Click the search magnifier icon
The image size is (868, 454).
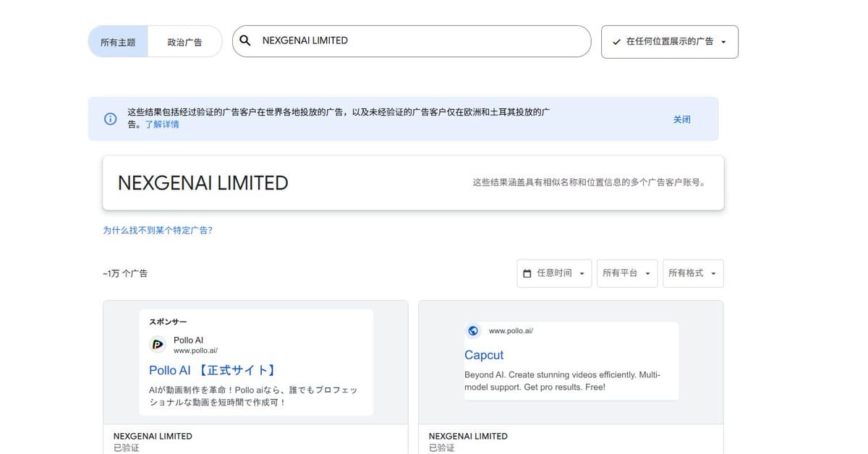pyautogui.click(x=245, y=41)
